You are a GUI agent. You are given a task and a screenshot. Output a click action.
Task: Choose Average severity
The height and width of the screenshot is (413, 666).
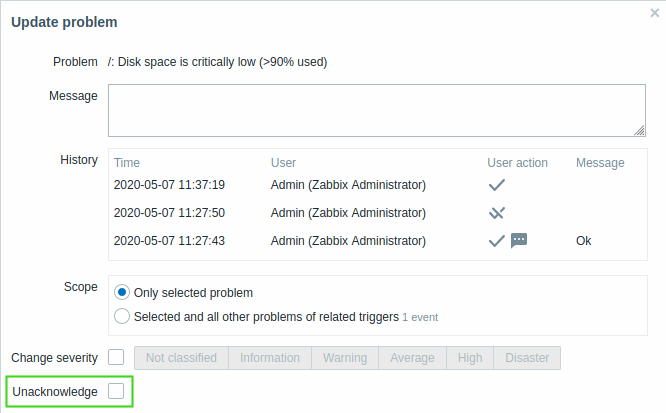[x=412, y=358]
